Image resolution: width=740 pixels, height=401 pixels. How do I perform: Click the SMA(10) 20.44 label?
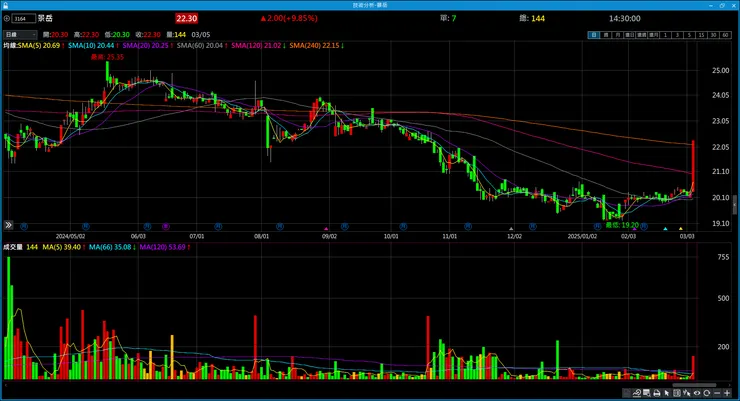click(x=91, y=46)
